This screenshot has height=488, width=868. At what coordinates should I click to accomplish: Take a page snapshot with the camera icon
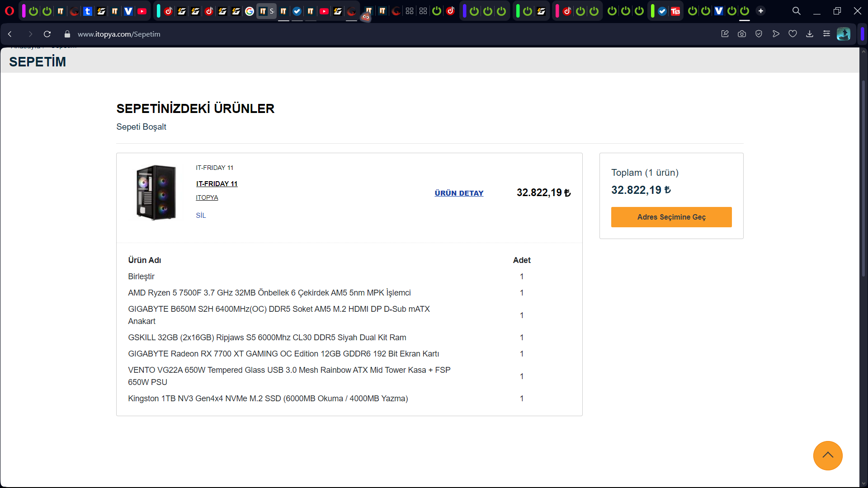[x=742, y=34]
